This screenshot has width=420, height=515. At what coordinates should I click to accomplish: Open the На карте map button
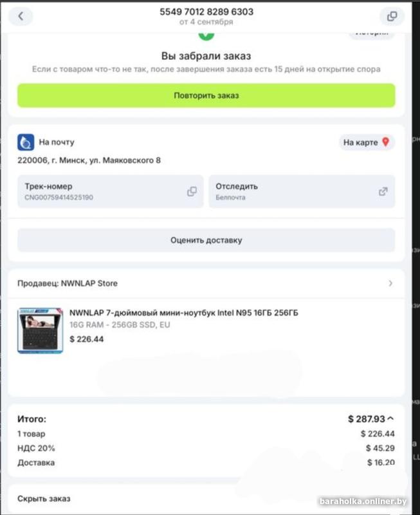(367, 142)
